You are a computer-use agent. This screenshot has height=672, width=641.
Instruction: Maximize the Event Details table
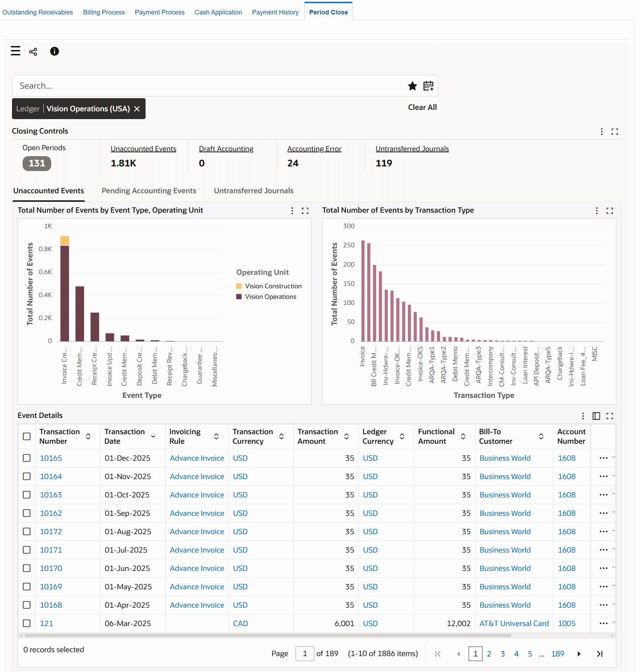610,416
